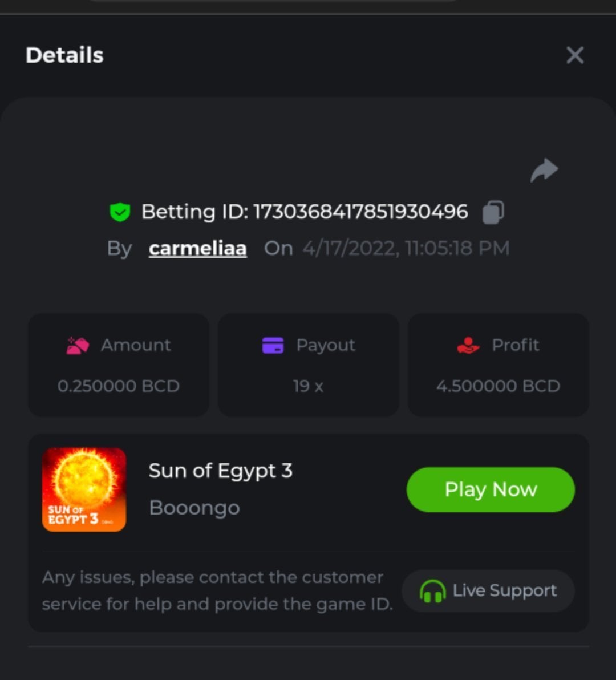Click the Details heading
616x680 pixels.
pos(64,55)
